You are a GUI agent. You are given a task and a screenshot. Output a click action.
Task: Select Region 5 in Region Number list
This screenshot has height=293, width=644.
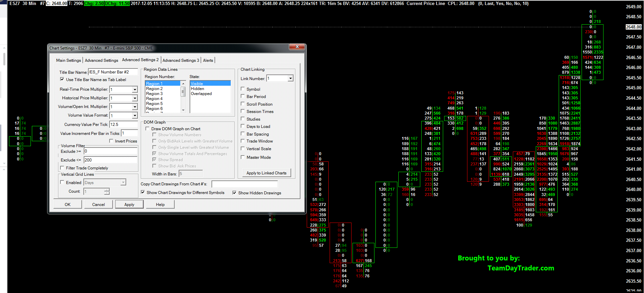click(x=163, y=103)
